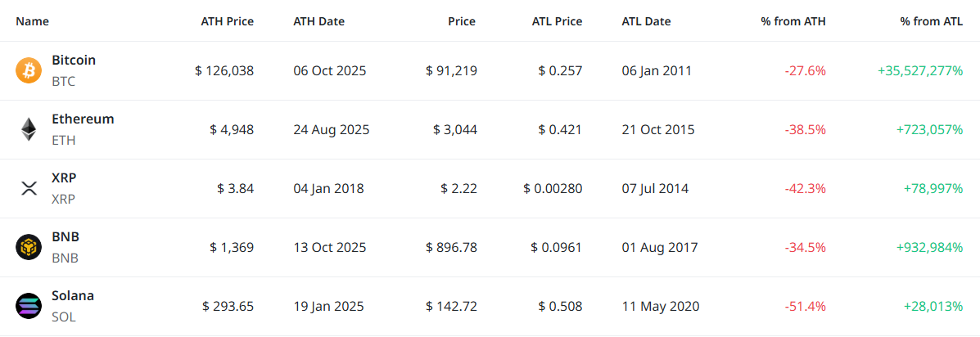Open the Bitcoin coin link
Screen dimensions: 980x337
tap(74, 61)
